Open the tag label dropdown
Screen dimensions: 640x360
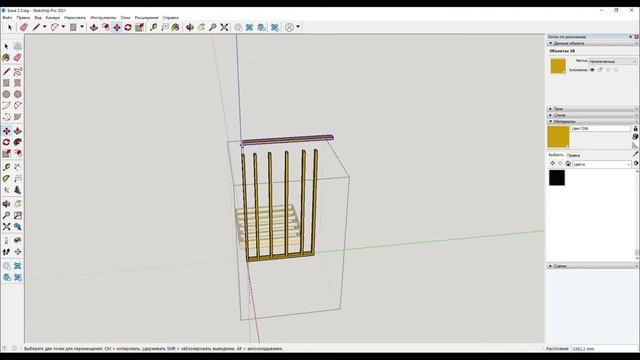point(613,61)
